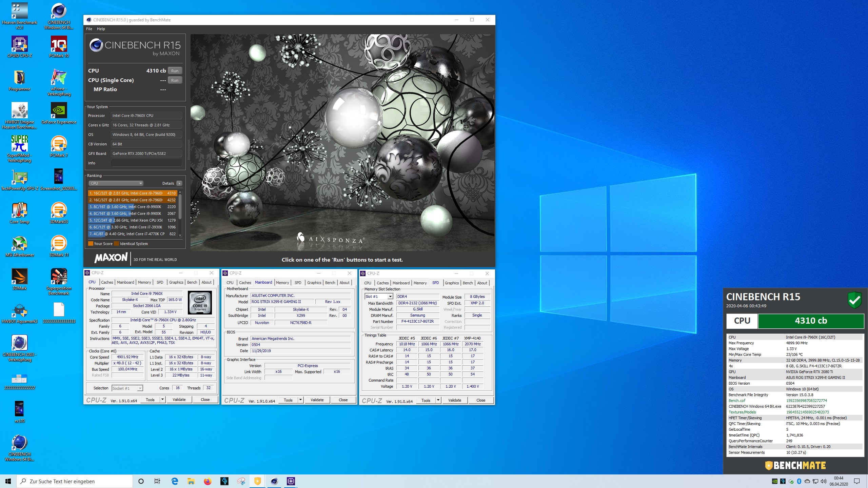Click Validate in the CPU-tab CPU-Z window
This screenshot has height=488, width=868.
(179, 400)
